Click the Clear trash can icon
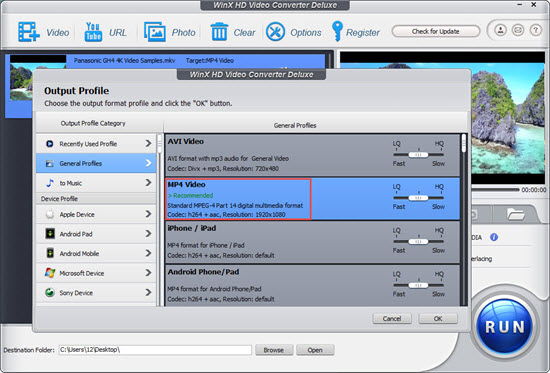Viewport: 550px width, 373px height. (219, 32)
